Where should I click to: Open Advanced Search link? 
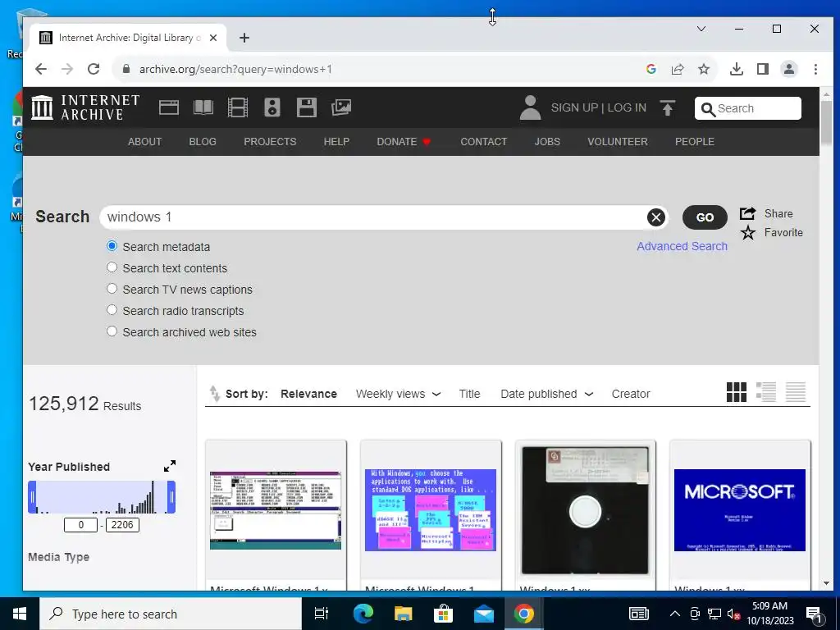click(x=682, y=246)
